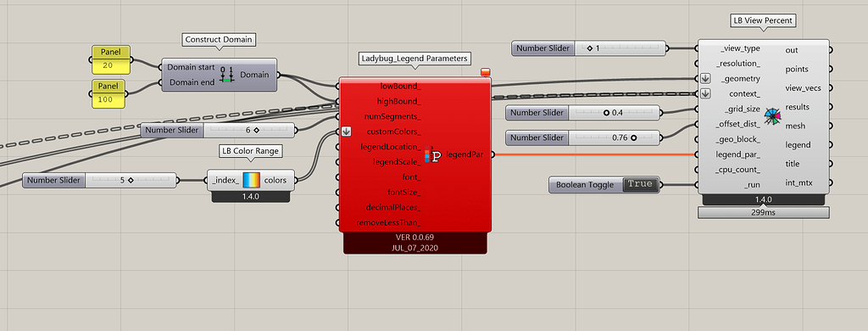Click the red warning balloon on Legend Parameters

486,72
